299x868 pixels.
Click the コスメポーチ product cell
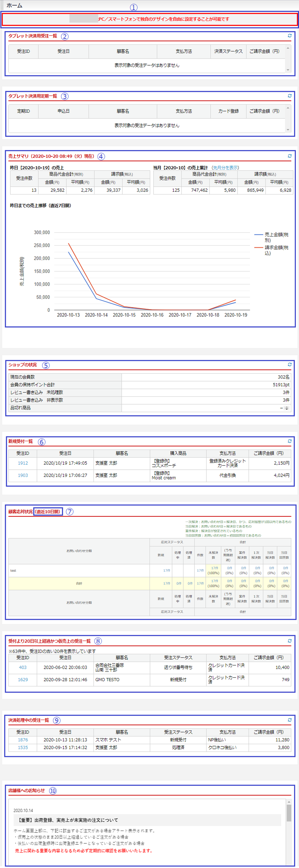(x=178, y=463)
